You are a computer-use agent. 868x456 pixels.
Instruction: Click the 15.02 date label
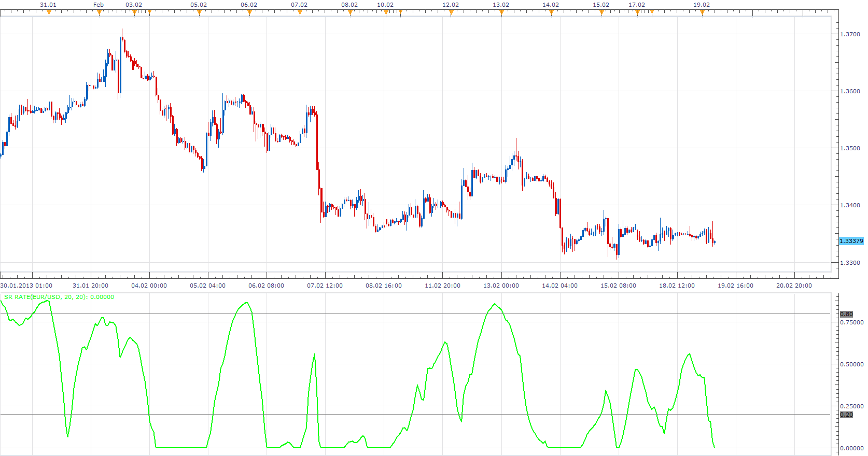(x=601, y=5)
